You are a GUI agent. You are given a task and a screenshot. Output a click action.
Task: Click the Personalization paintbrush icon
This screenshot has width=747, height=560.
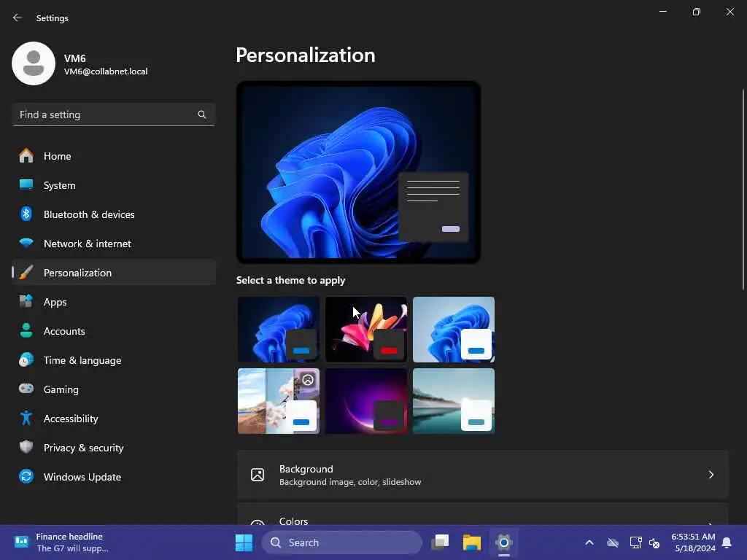[26, 273]
